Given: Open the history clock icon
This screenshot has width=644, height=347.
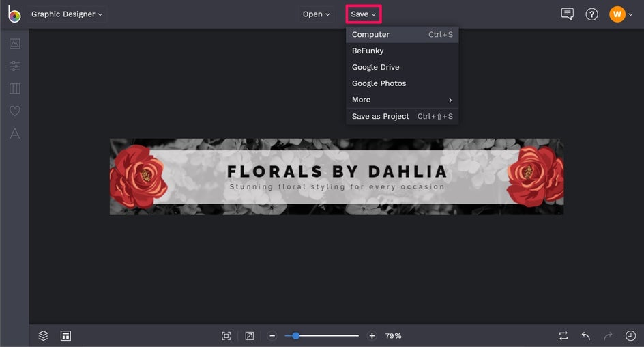Looking at the screenshot, I should [x=630, y=336].
